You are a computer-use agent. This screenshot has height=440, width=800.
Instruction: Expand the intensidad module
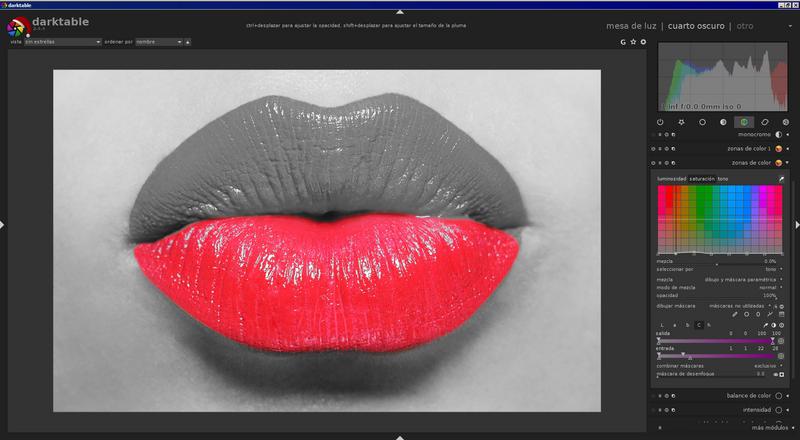788,410
